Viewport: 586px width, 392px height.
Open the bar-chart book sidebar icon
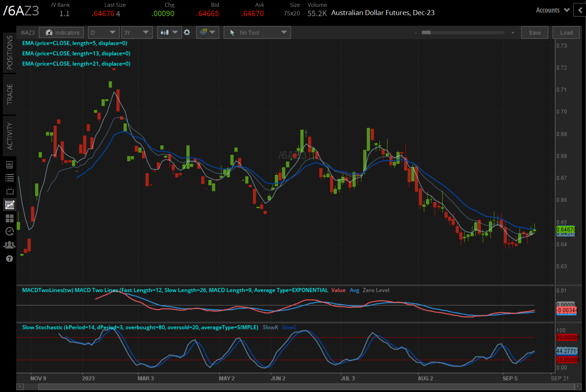click(x=10, y=165)
